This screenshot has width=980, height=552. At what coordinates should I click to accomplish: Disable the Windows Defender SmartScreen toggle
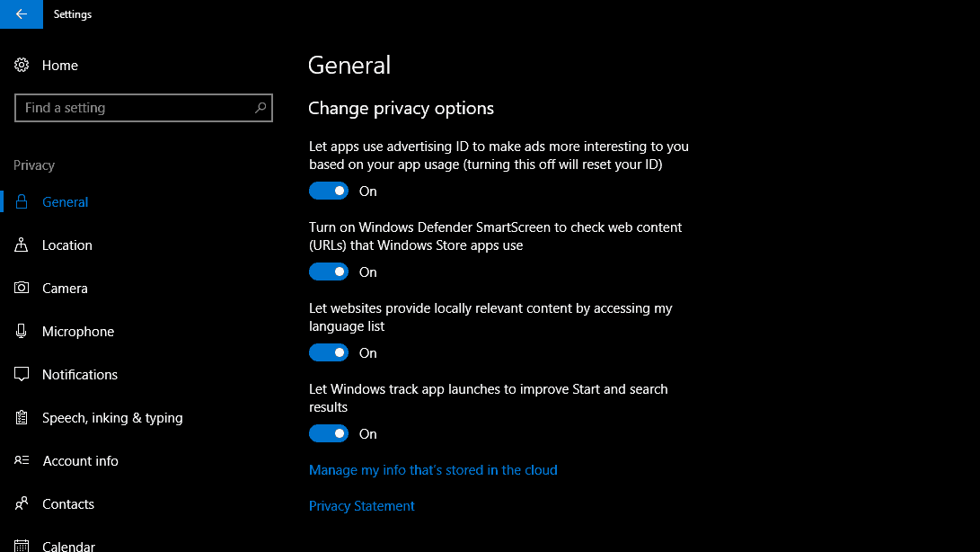point(329,272)
